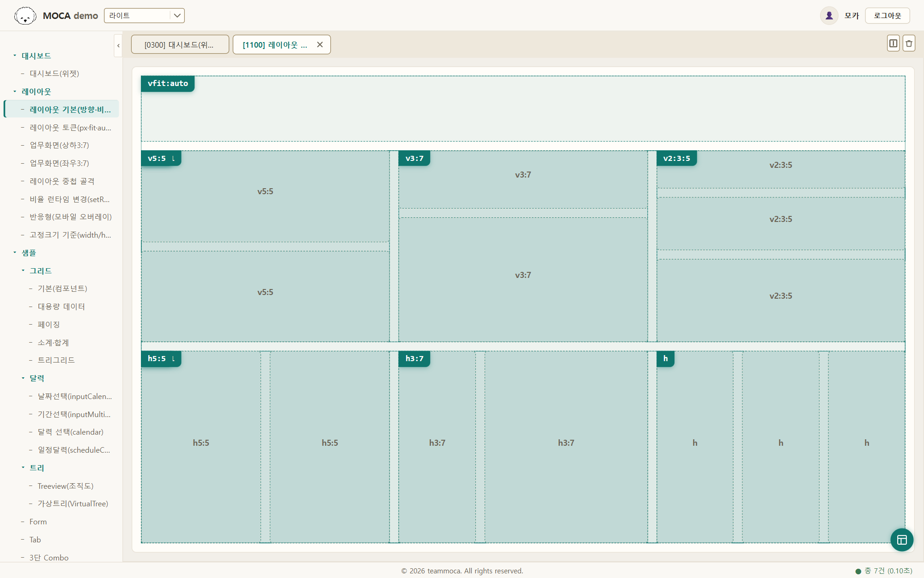The width and height of the screenshot is (924, 578).
Task: Open 업무화면(좌우3:7) menu item
Action: 59,163
